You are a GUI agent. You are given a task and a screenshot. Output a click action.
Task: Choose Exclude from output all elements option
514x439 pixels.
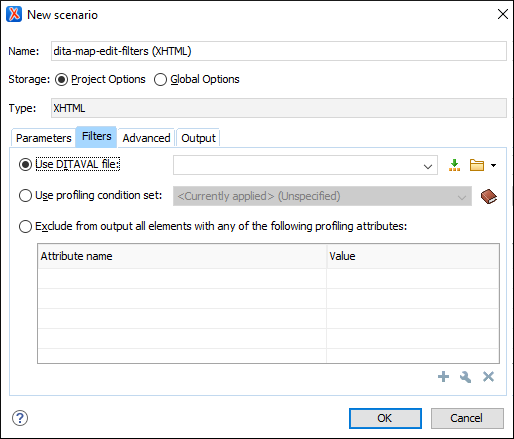25,227
